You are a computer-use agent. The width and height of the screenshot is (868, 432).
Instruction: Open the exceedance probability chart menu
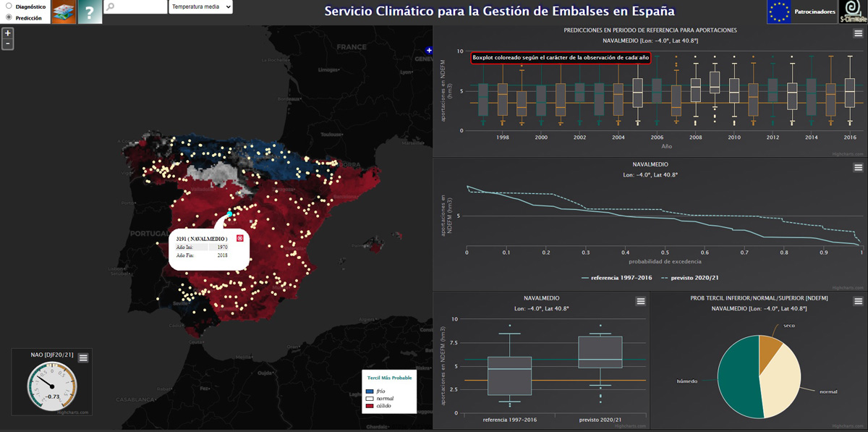(x=858, y=167)
